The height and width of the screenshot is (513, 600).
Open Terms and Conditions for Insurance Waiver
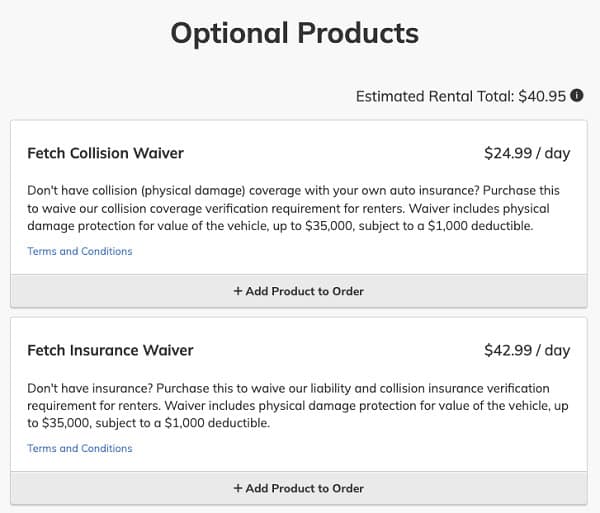click(80, 448)
